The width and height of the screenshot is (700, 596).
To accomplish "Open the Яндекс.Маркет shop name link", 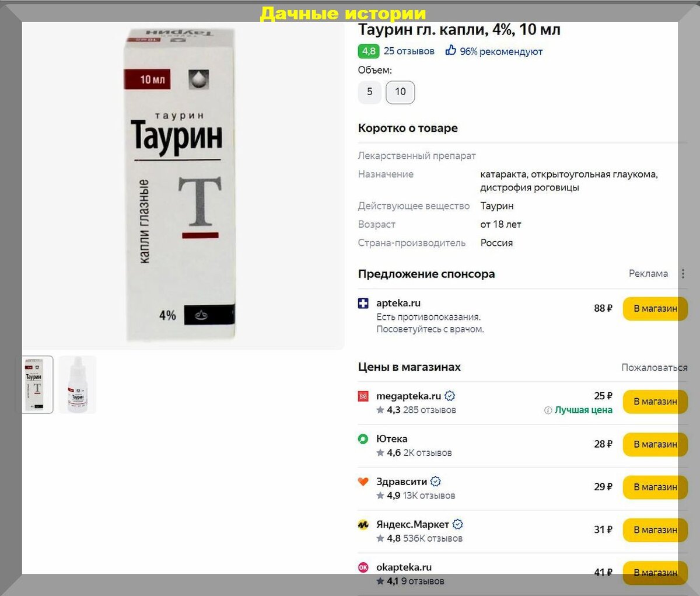I will (412, 524).
